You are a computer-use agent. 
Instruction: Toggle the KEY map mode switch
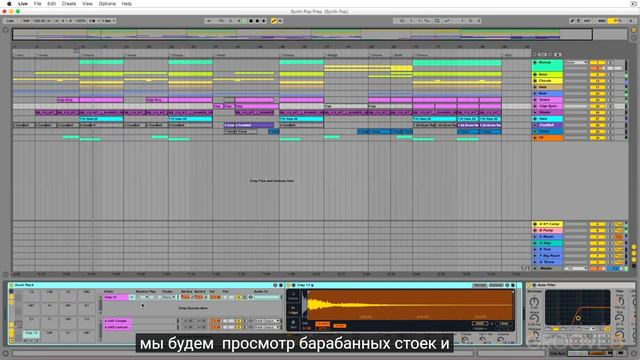click(x=587, y=20)
